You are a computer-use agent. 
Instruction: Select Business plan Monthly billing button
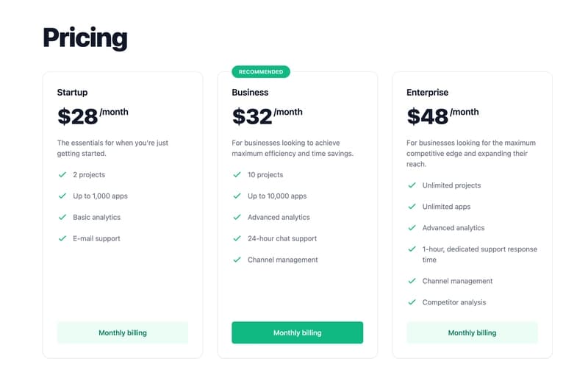click(x=297, y=332)
